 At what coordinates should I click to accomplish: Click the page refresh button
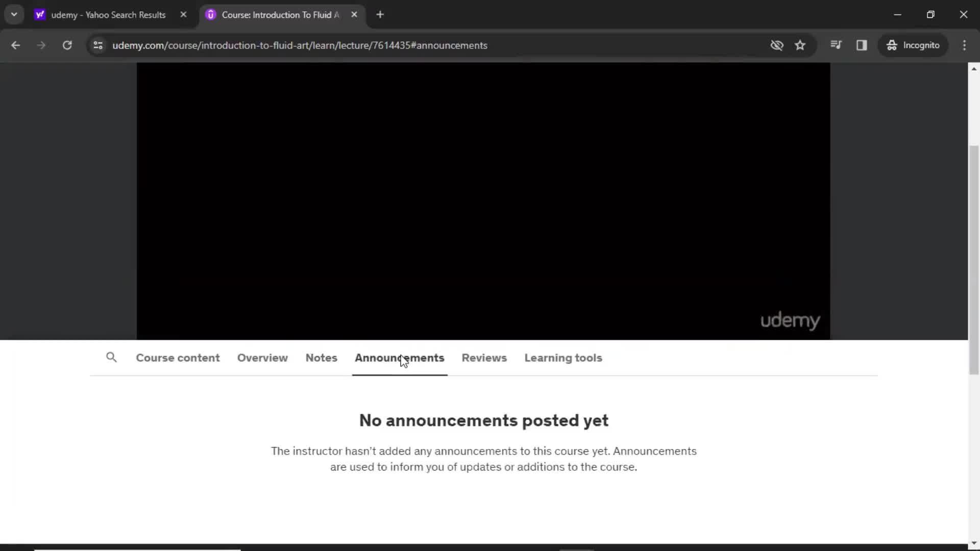67,45
